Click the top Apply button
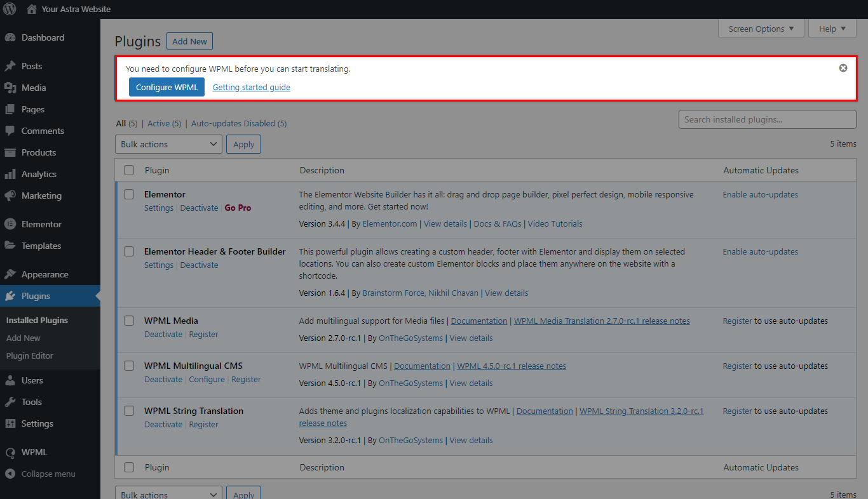 tap(243, 144)
